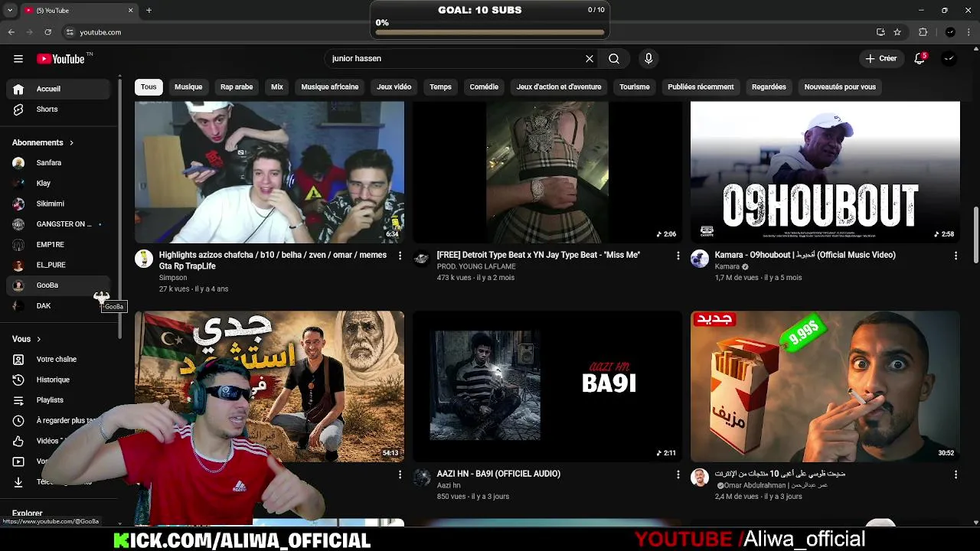Open Aazi hn channel avatar

422,478
